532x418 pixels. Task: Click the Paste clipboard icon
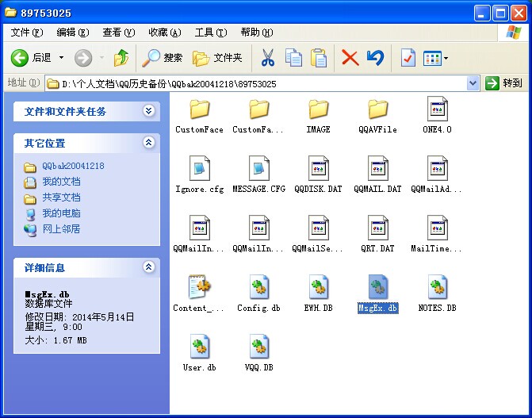319,58
